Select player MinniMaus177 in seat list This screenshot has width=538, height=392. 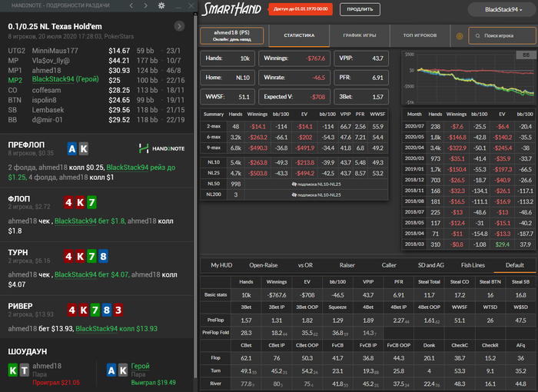coord(55,51)
